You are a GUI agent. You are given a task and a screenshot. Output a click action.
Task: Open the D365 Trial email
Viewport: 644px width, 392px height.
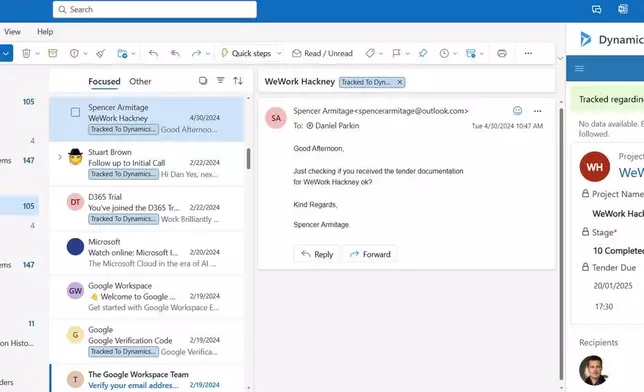tap(147, 208)
